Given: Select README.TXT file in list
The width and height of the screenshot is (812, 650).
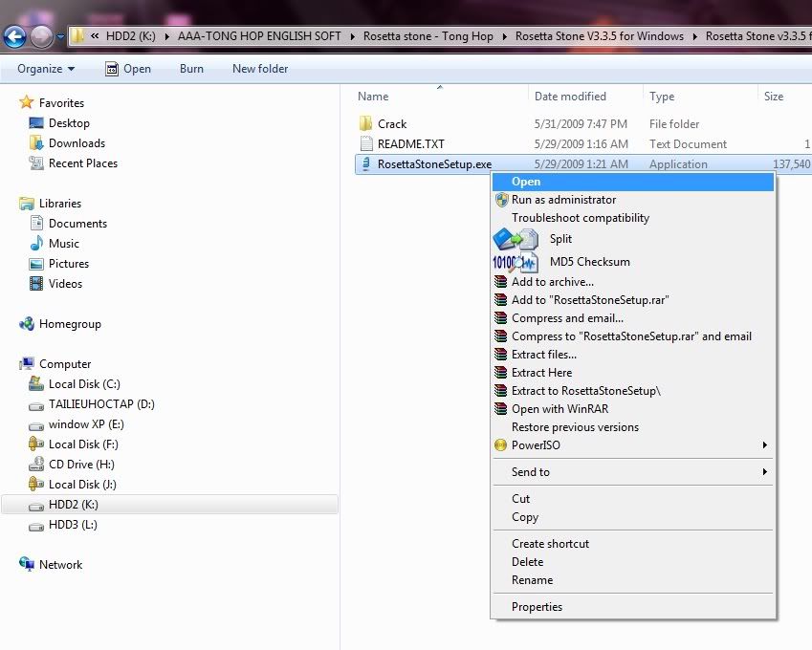Looking at the screenshot, I should coord(410,144).
